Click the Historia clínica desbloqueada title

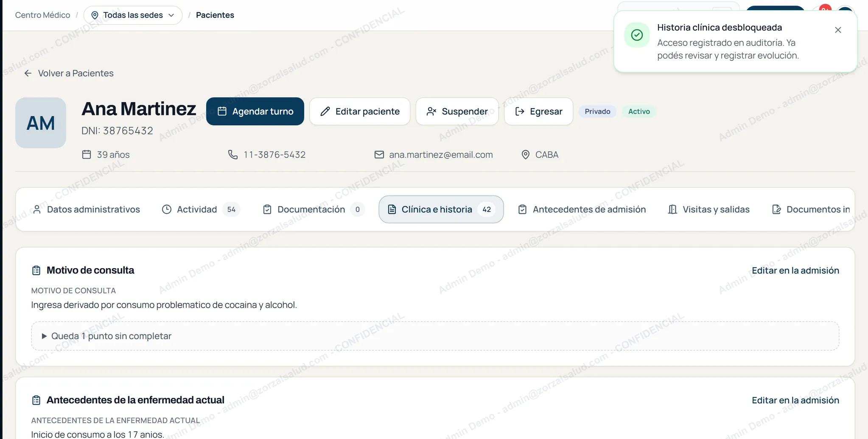(x=720, y=28)
